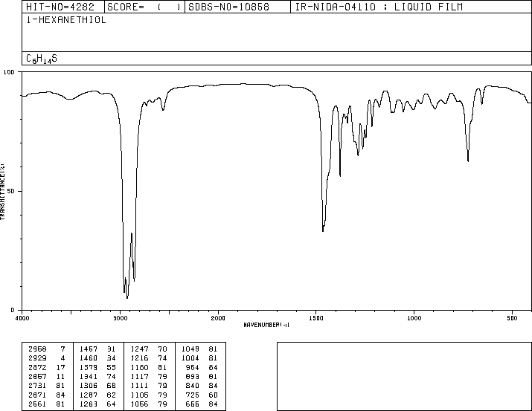Image resolution: width=532 pixels, height=411 pixels.
Task: Select the compound name 1-HEXANETHIOL
Action: point(66,20)
